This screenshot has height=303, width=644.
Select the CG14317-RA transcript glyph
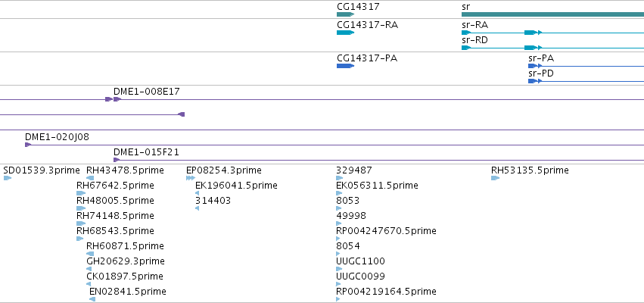coord(345,33)
